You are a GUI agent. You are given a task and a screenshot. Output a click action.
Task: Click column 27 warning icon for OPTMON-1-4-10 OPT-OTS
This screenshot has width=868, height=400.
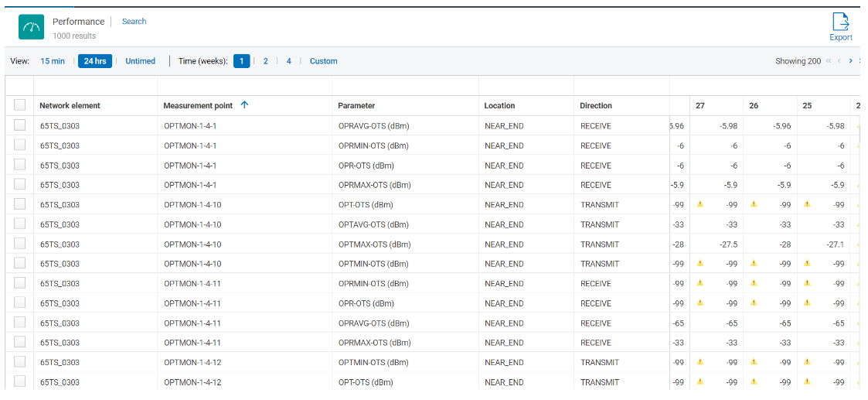click(700, 204)
